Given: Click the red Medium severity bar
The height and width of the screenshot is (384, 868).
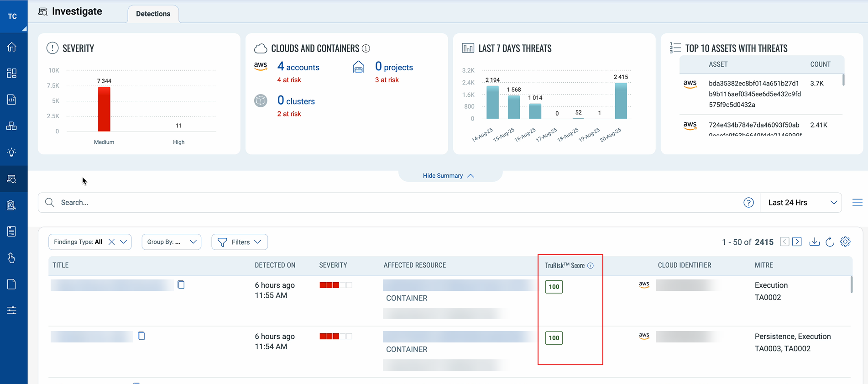Looking at the screenshot, I should point(104,109).
